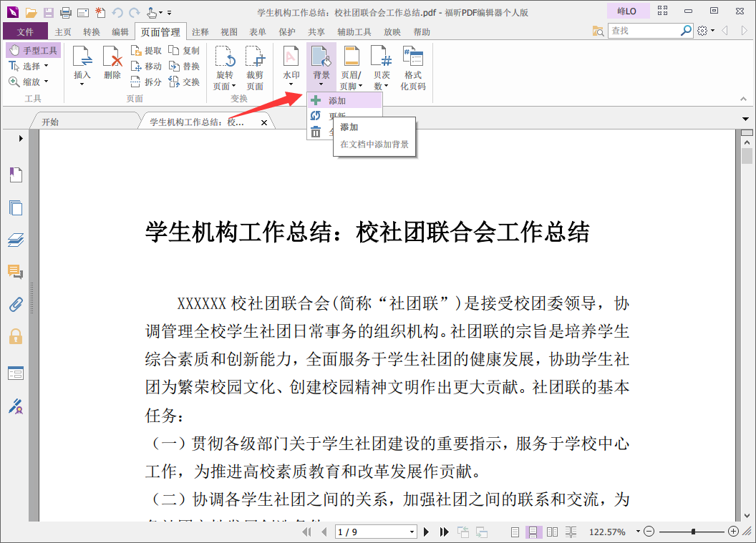Open Format Page Numbers (格式化页码)

click(413, 68)
